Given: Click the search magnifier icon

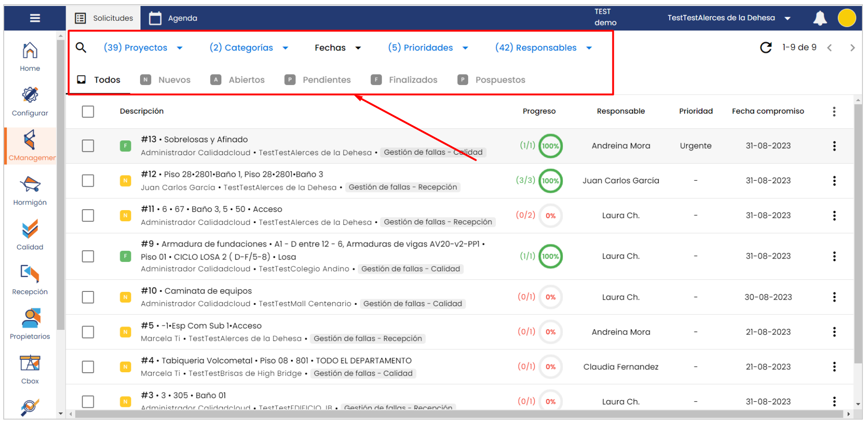Looking at the screenshot, I should pyautogui.click(x=81, y=48).
